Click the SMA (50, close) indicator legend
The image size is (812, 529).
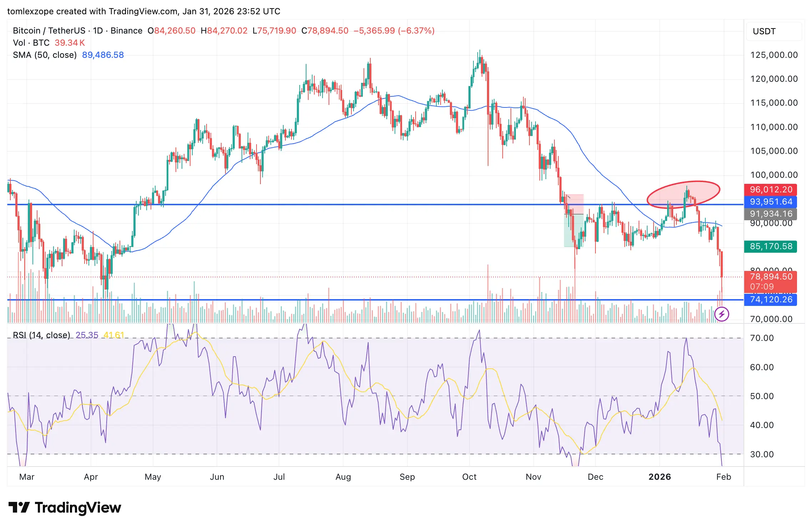(45, 55)
